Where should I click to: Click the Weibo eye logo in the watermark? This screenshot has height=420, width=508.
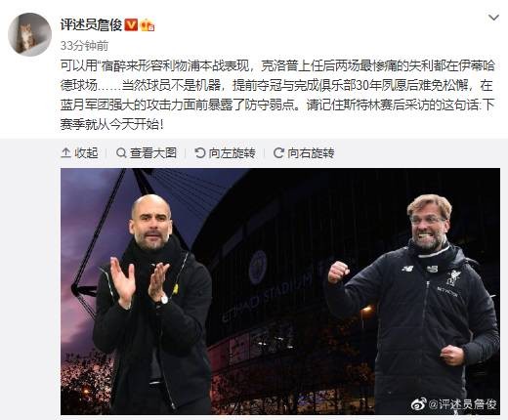tap(419, 404)
